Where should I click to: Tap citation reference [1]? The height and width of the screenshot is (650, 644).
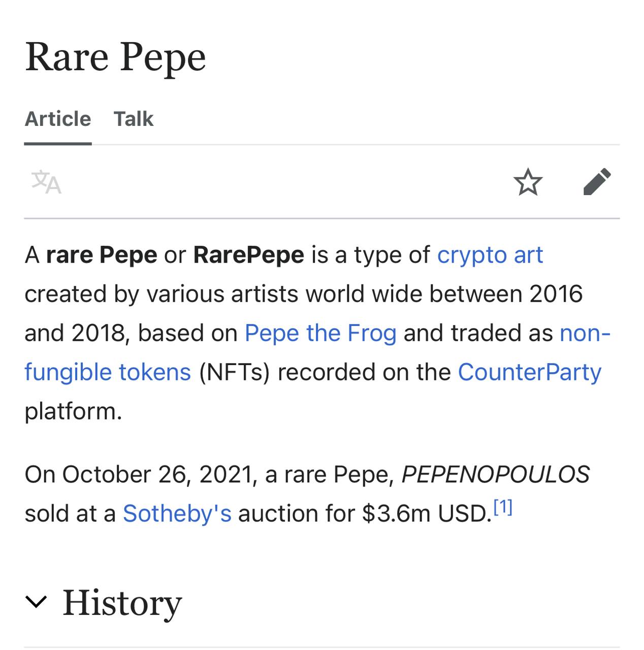(x=503, y=507)
